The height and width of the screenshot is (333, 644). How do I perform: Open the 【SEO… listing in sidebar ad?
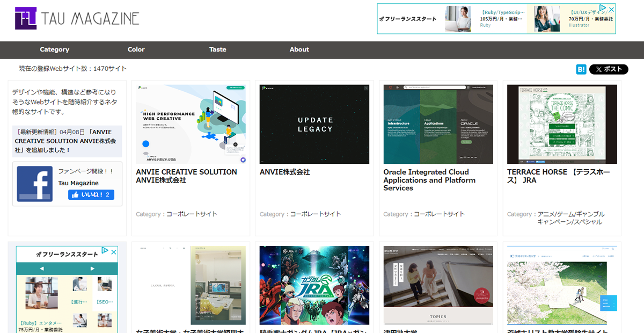pos(104,302)
